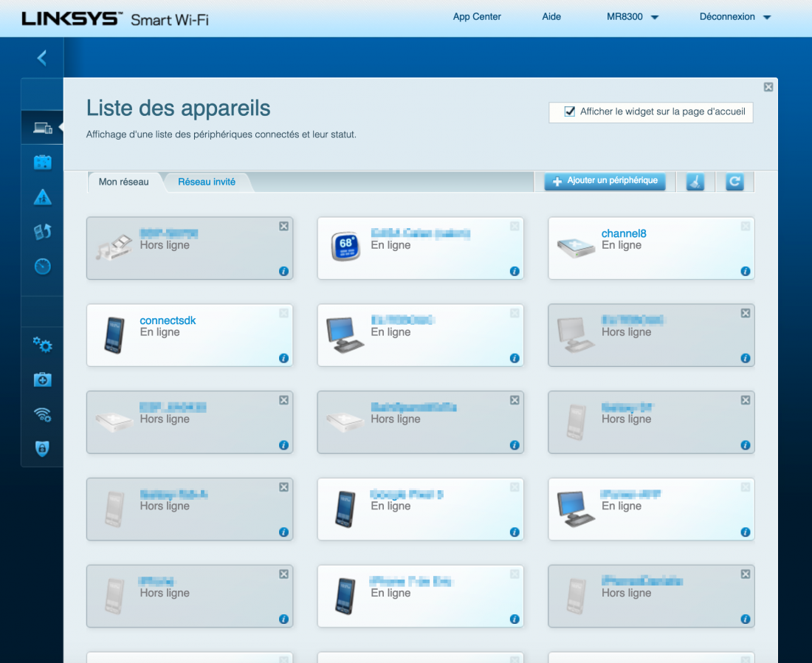Screen dimensions: 812x663
Task: Uncheck 'Afficher le widget sur la page d'accueil'
Action: pos(569,111)
